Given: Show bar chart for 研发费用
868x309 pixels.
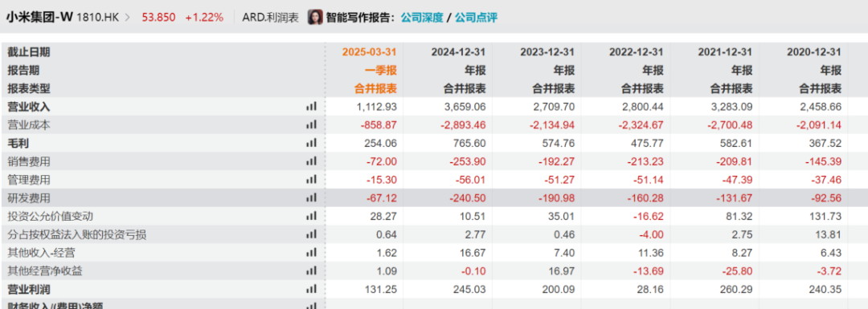Looking at the screenshot, I should point(311,198).
